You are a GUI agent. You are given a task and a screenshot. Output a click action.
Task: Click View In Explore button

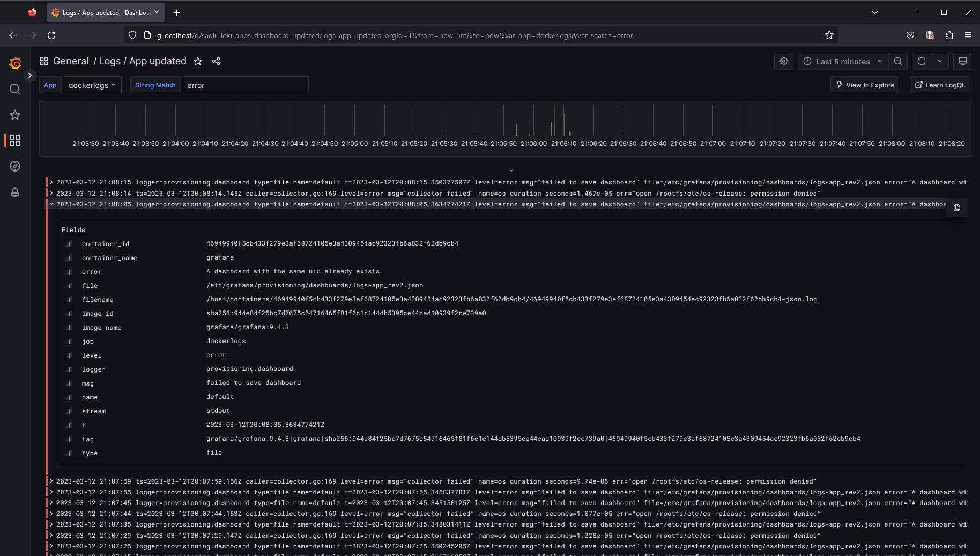pos(865,85)
